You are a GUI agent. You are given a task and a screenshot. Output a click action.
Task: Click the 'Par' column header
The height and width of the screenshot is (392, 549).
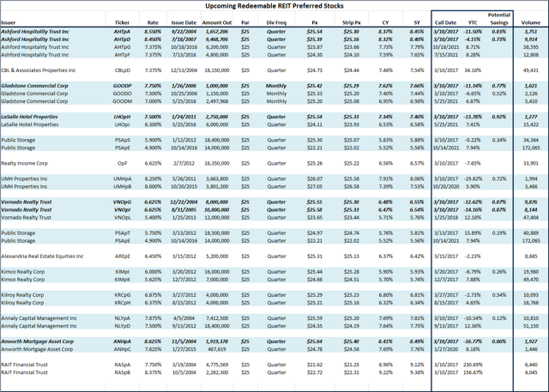pos(245,23)
